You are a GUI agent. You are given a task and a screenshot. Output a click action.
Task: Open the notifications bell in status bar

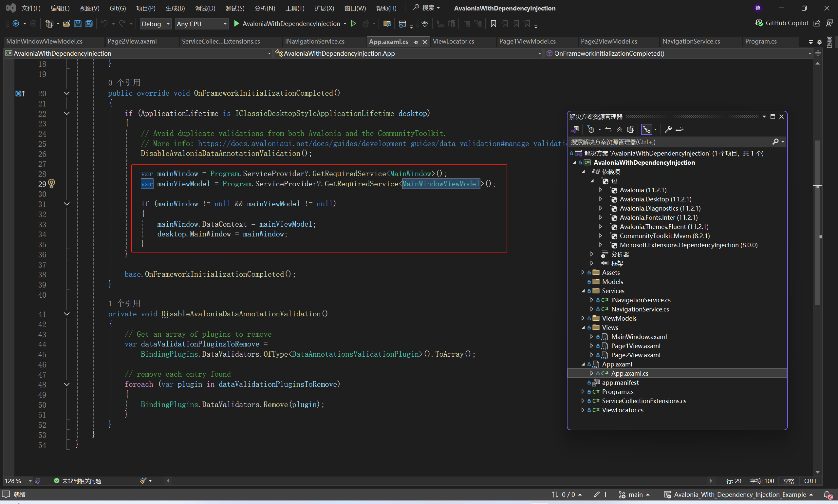[x=828, y=495]
